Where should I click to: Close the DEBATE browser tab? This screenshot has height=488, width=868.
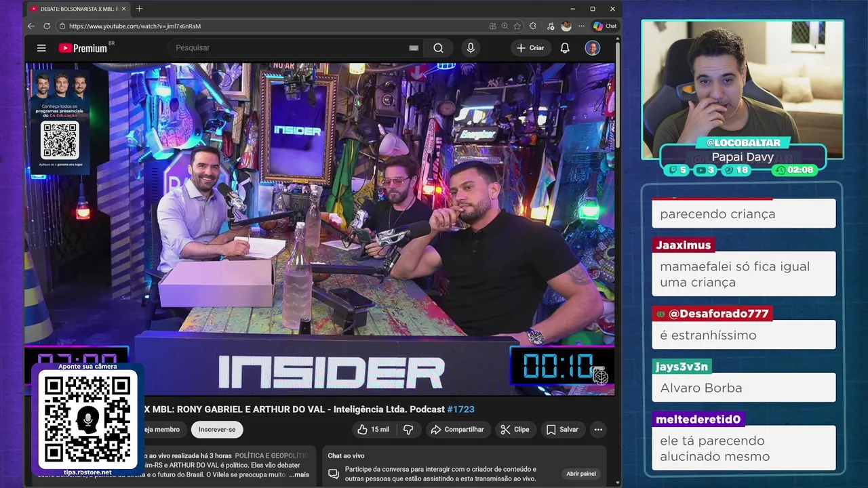point(124,9)
